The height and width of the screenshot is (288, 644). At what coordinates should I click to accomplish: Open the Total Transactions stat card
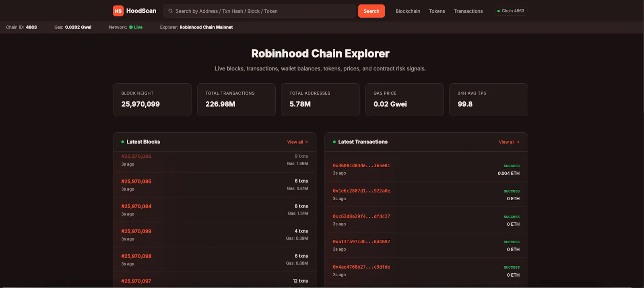coord(236,100)
